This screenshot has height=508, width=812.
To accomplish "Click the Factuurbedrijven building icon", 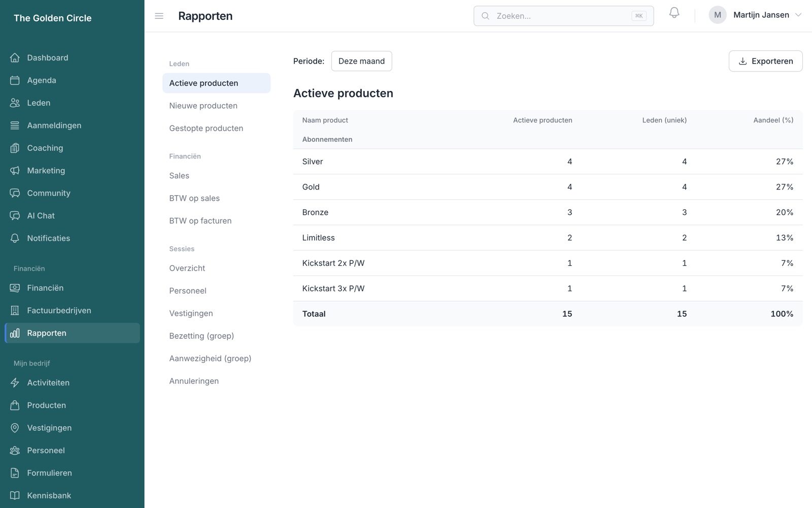I will point(15,310).
